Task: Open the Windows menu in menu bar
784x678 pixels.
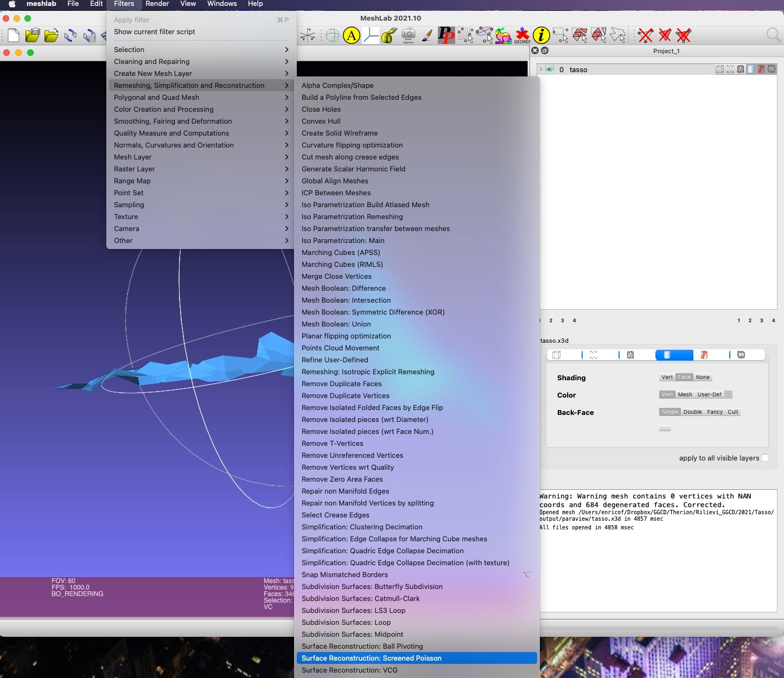Action: tap(222, 4)
